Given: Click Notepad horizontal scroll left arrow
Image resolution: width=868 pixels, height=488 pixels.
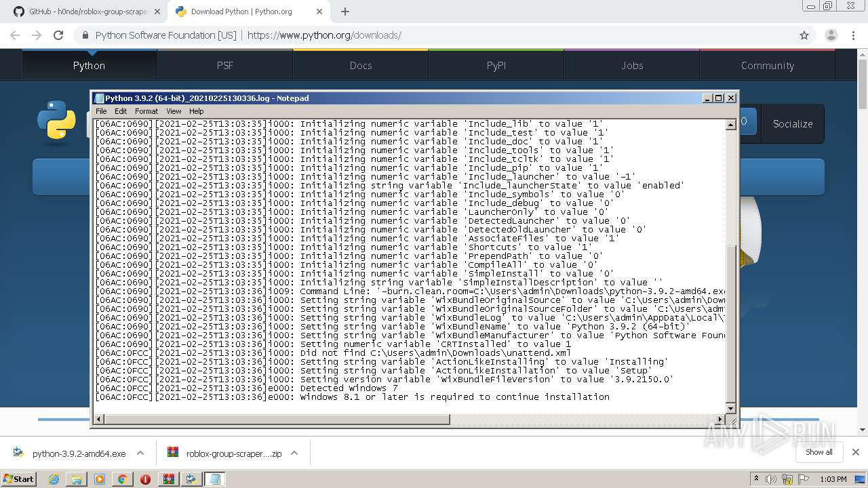Looking at the screenshot, I should pos(98,419).
